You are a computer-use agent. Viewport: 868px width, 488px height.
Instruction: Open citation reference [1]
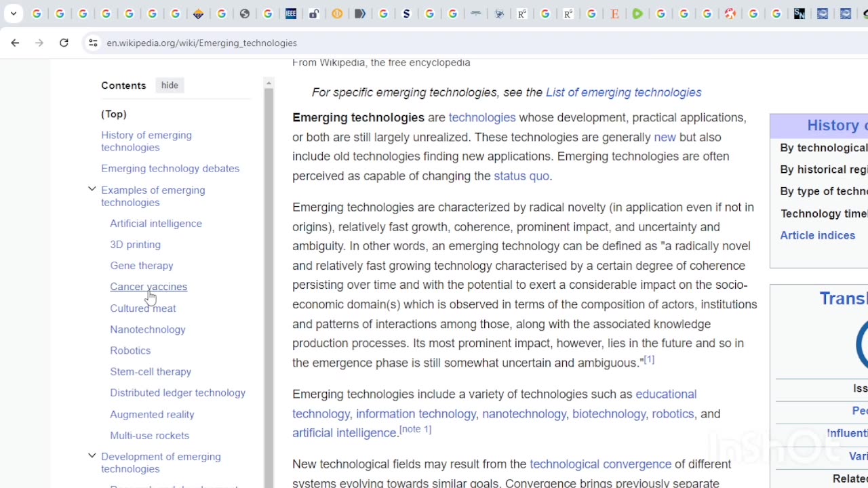[x=649, y=359]
